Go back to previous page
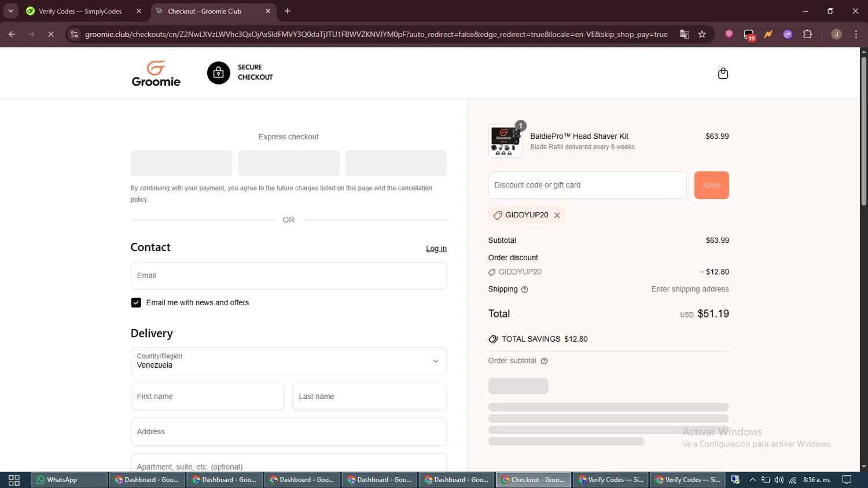868x488 pixels. click(x=12, y=35)
